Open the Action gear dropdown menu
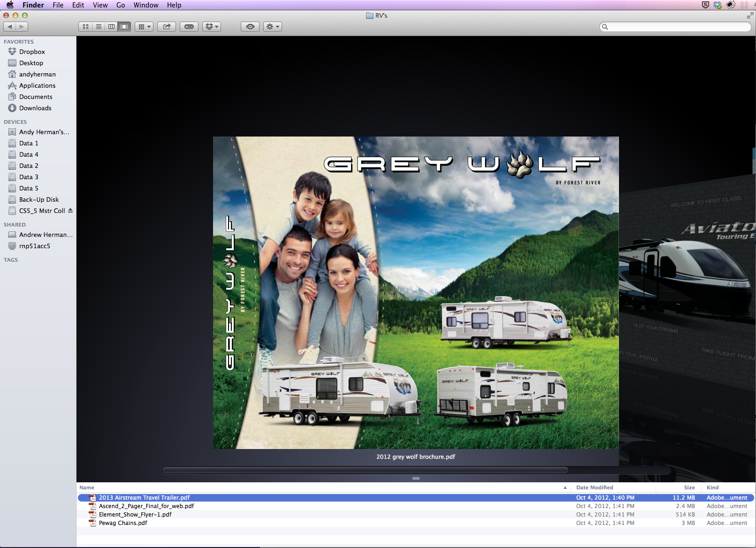Viewport: 756px width, 548px height. pyautogui.click(x=273, y=27)
